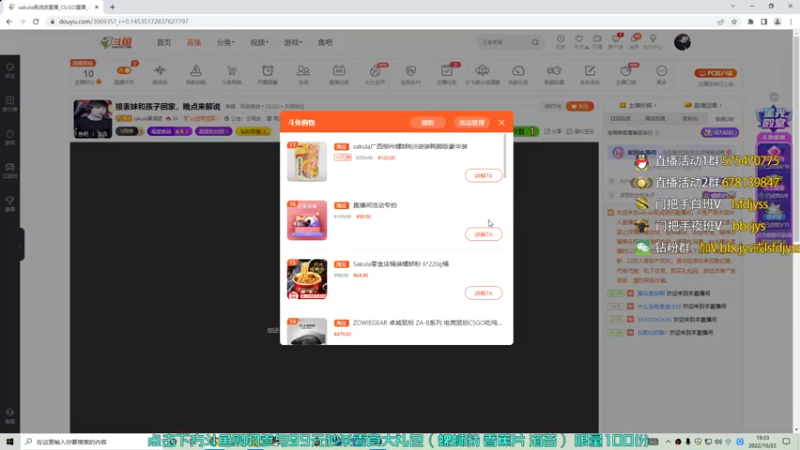The image size is (800, 450).
Task: Open the Windows Start button
Action: [9, 441]
